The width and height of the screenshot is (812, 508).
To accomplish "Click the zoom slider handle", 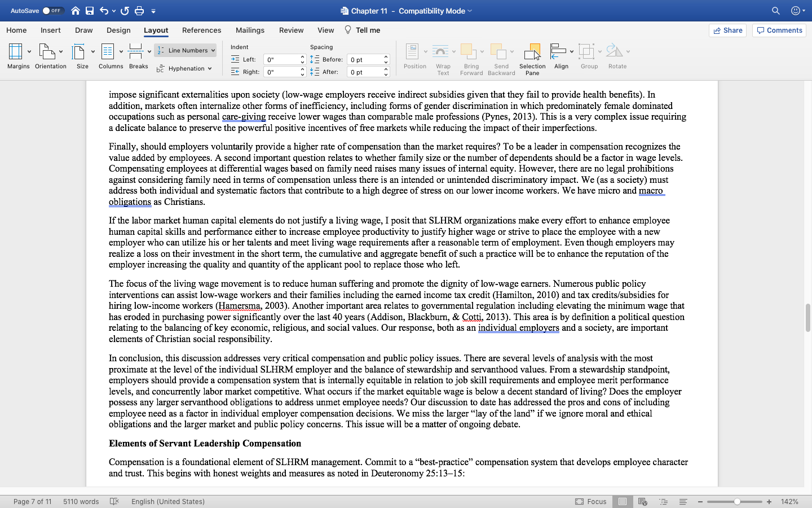I will pyautogui.click(x=737, y=501).
